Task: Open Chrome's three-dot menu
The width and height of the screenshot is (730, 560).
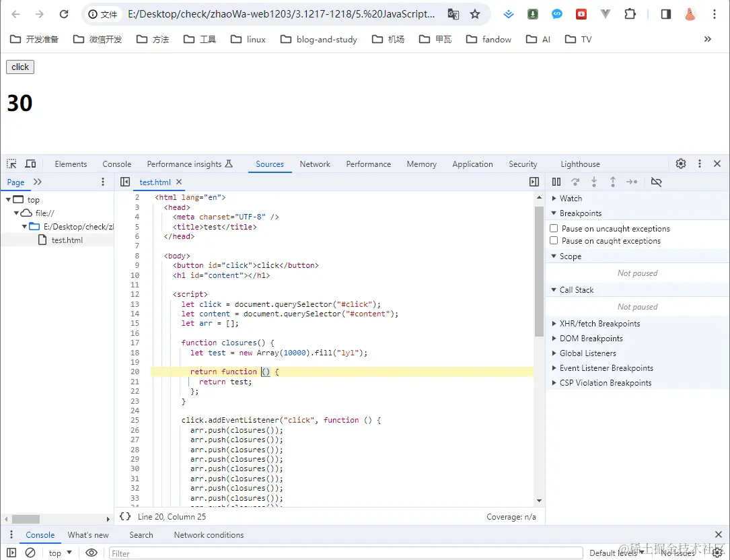Action: (714, 14)
